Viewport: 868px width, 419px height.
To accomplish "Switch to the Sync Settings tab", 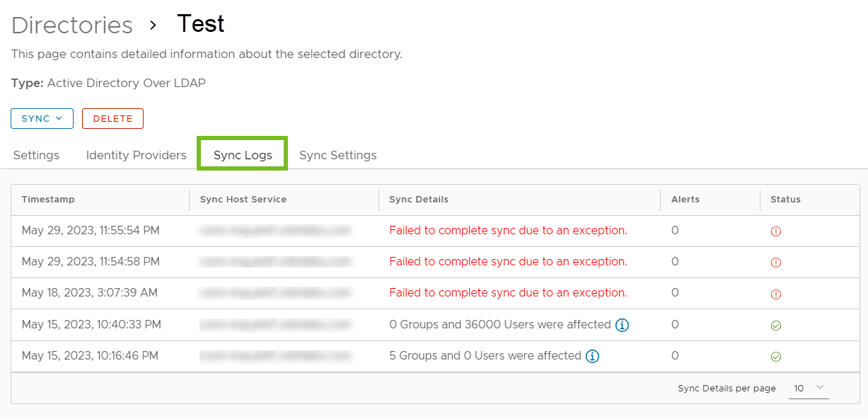I will (338, 155).
